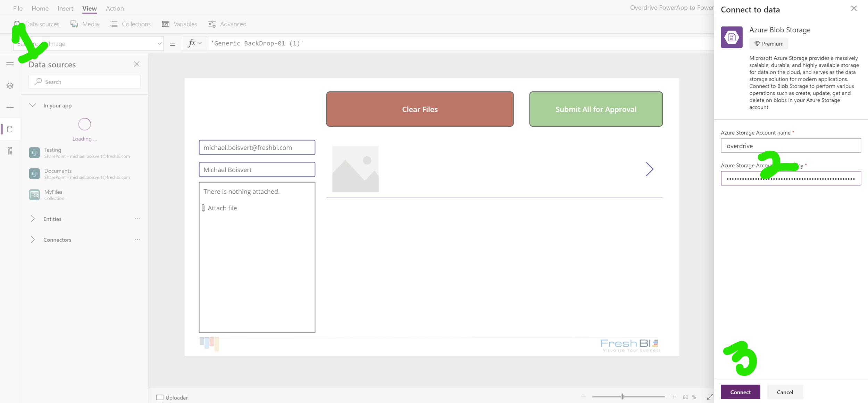Select the MyFiles collection item
The height and width of the screenshot is (403, 868).
pyautogui.click(x=84, y=195)
